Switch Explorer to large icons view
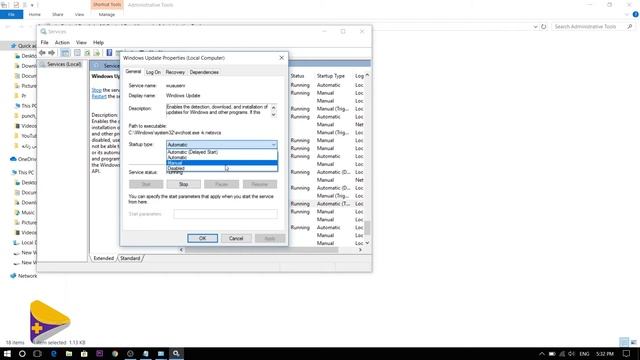 [633, 342]
